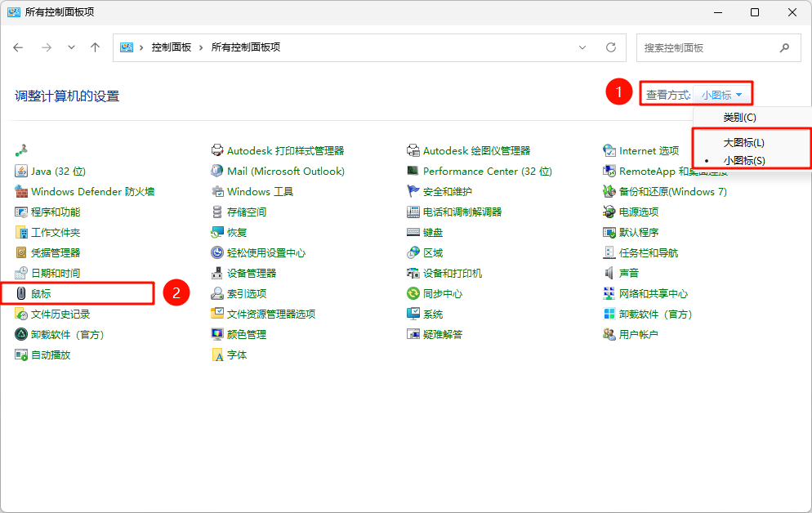Click the 设备管理器 icon
The height and width of the screenshot is (513, 812).
click(x=217, y=273)
